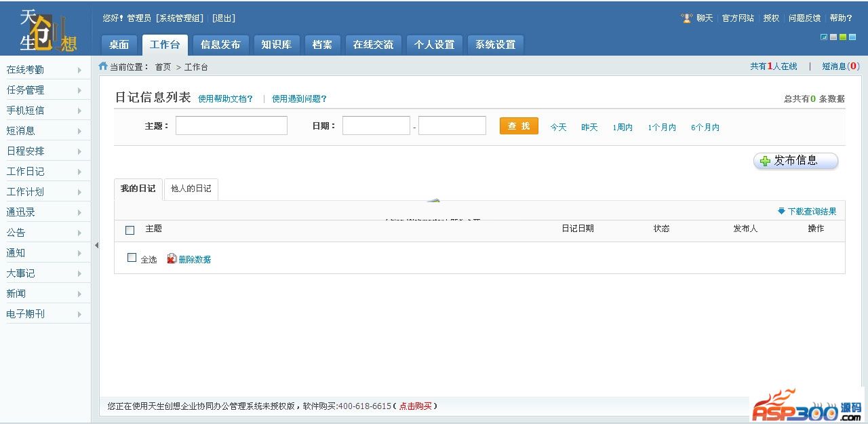This screenshot has width=868, height=424.
Task: Click the chat person icon beside 聊天
Action: (x=687, y=18)
